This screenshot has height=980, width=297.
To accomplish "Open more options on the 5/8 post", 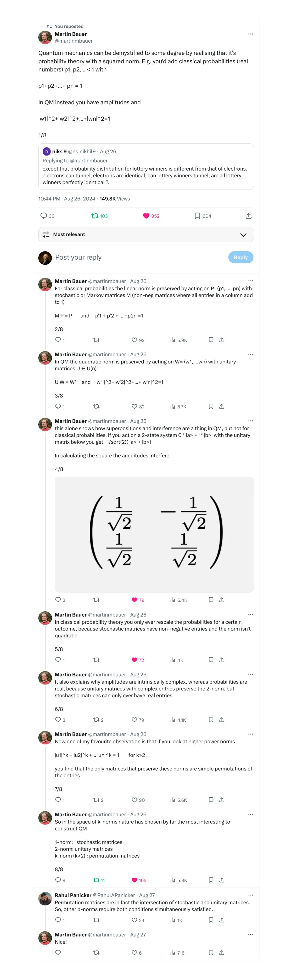I will tap(251, 614).
